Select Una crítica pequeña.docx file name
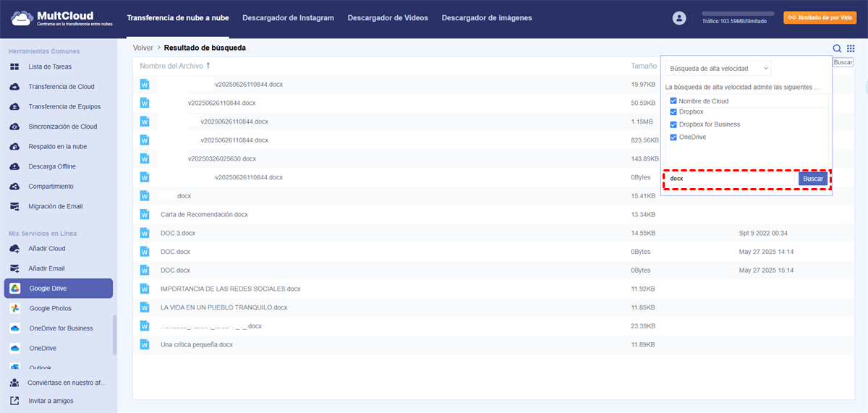 point(197,345)
